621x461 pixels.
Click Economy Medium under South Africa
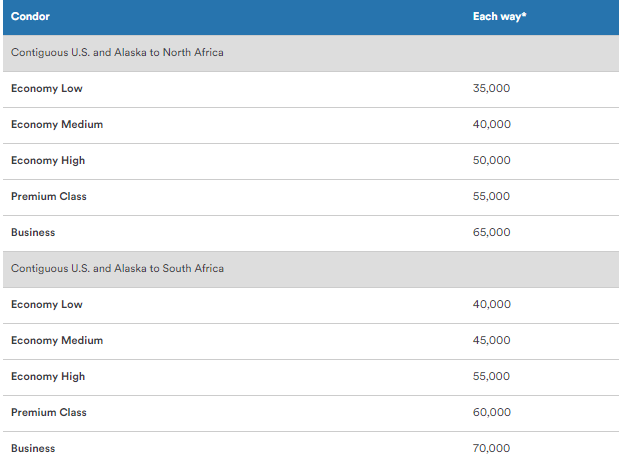tap(57, 340)
